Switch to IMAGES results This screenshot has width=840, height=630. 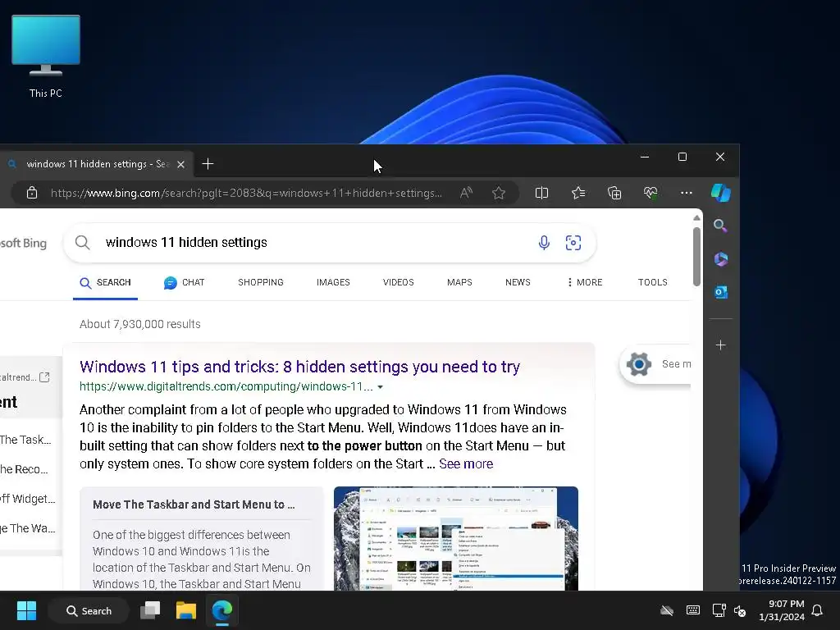click(x=333, y=282)
